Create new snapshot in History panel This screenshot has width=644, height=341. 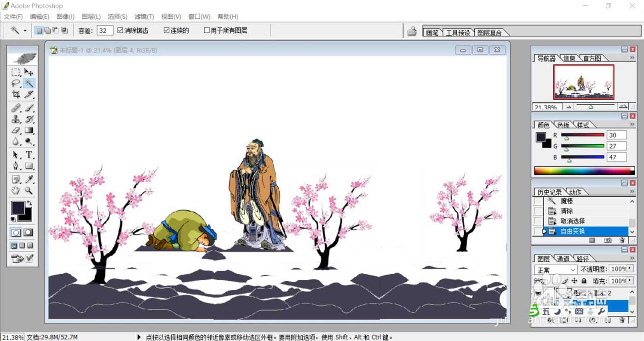click(x=608, y=240)
